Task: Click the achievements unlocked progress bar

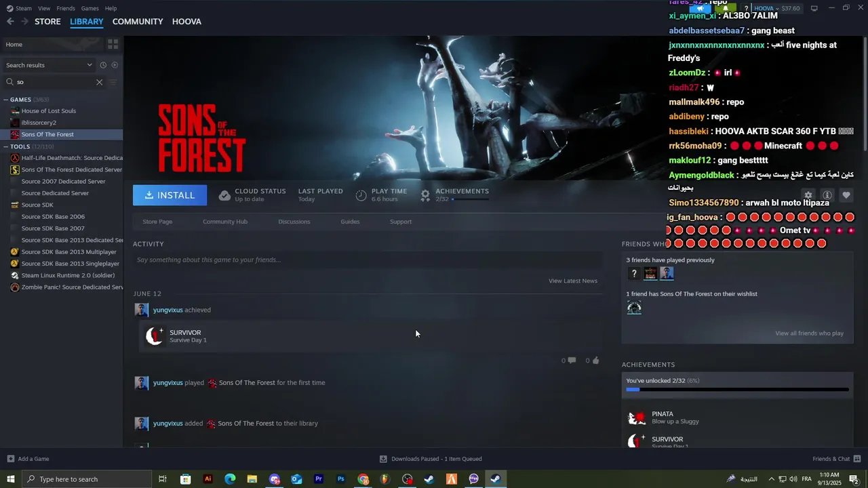Action: click(737, 390)
